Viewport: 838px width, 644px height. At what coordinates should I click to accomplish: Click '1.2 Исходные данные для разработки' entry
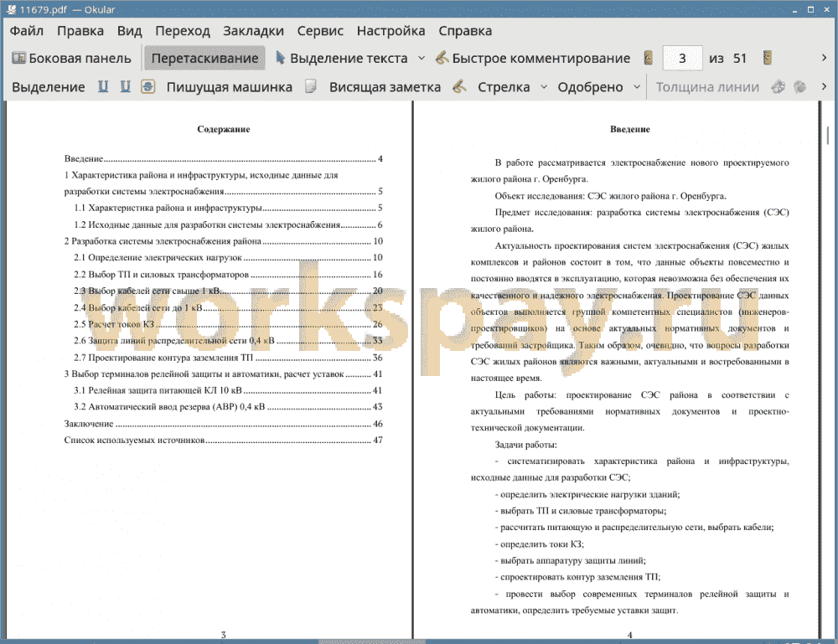(x=228, y=224)
